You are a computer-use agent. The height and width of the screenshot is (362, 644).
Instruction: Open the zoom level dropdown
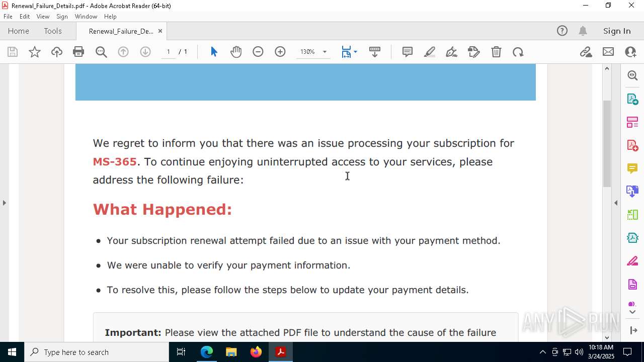coord(325,52)
